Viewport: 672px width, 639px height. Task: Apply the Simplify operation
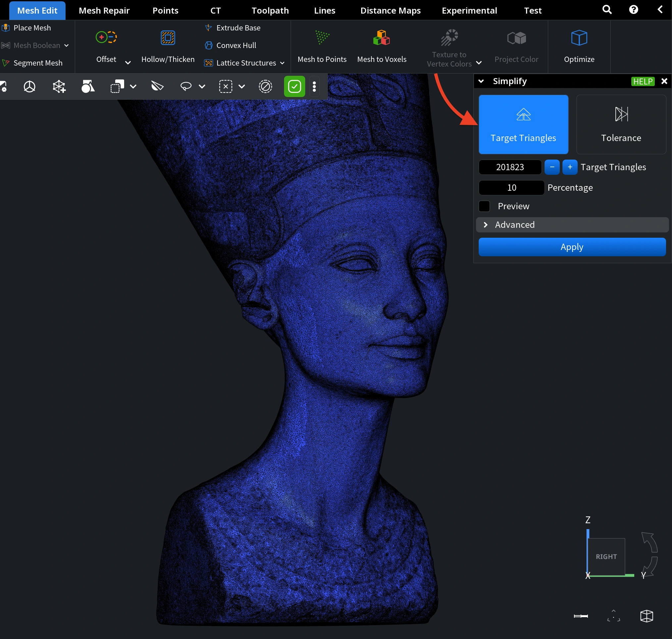[572, 247]
